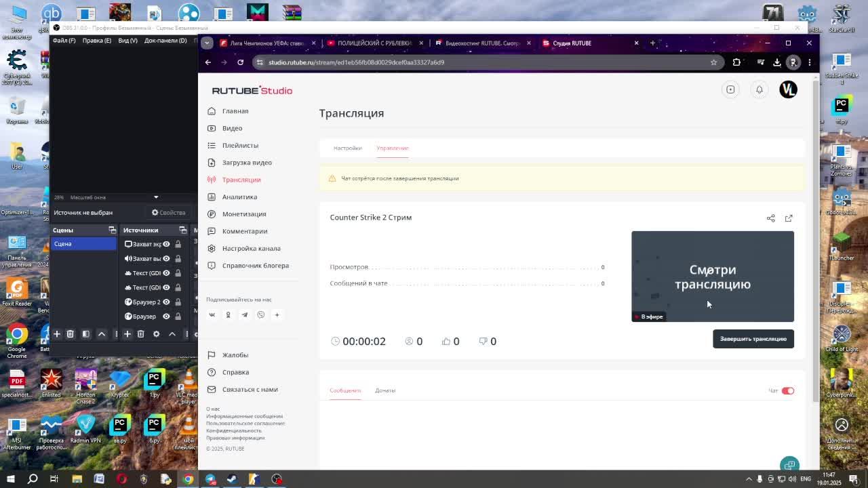Screen dimensions: 868x488
Task: Delete the selected scene in OBS
Action: 70,333
